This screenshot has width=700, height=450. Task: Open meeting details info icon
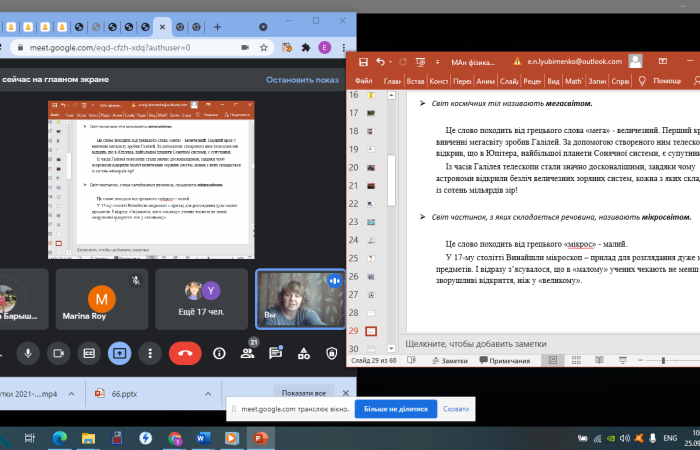(219, 352)
